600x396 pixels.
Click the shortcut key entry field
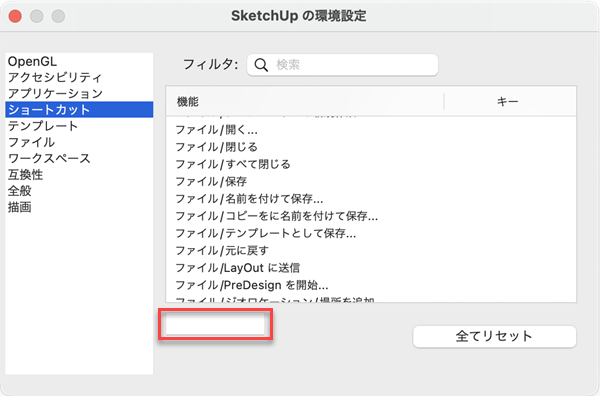coord(215,324)
